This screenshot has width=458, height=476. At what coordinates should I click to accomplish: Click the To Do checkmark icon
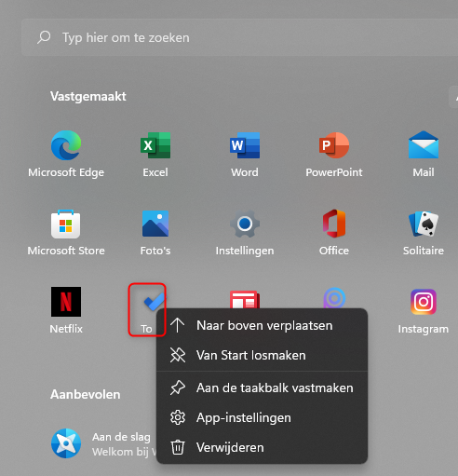tap(154, 302)
